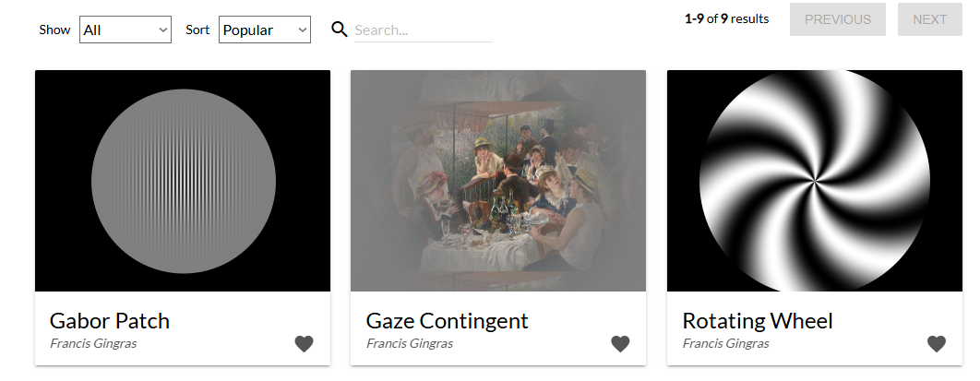Click the Show label beside the filter
The image size is (980, 381).
click(x=54, y=30)
